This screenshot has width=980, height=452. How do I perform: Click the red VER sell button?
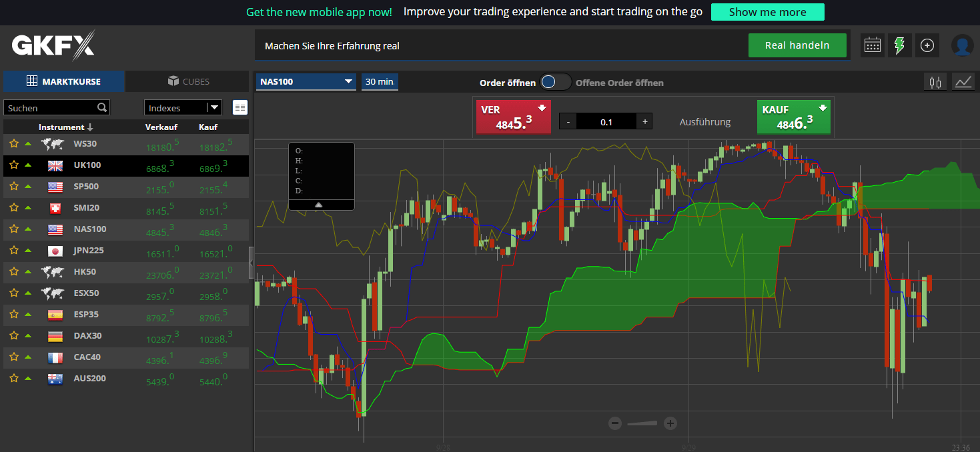(x=513, y=117)
